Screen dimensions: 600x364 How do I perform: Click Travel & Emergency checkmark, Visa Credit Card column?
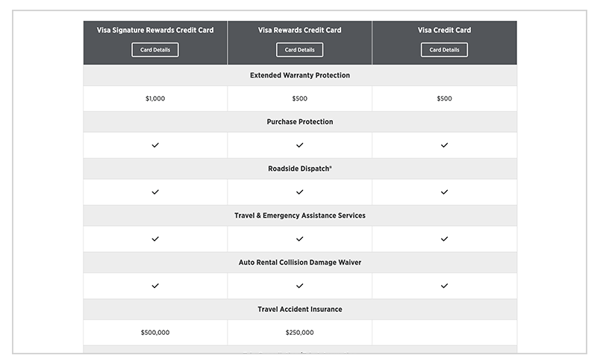(444, 239)
